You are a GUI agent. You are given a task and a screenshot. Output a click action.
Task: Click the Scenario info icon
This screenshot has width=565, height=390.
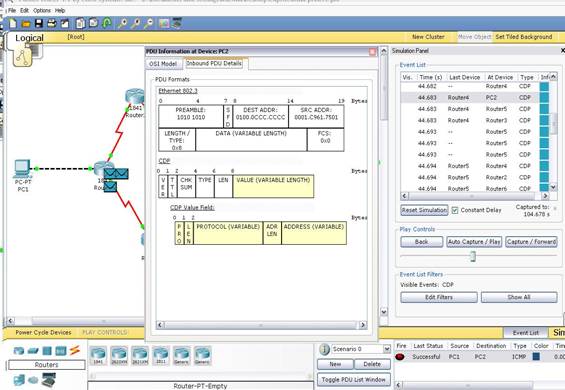(x=325, y=349)
